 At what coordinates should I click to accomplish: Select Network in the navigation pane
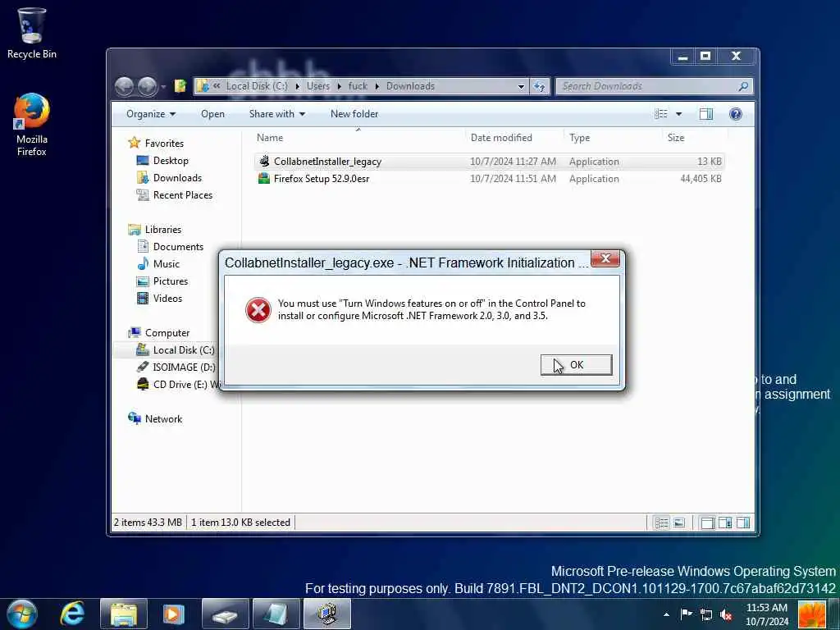point(163,419)
